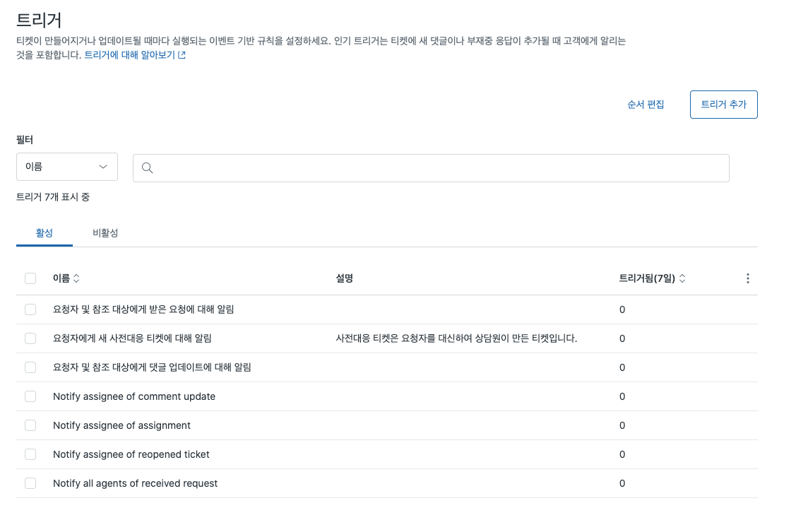Image resolution: width=796 pixels, height=532 pixels.
Task: Toggle the select-all header checkbox
Action: 30,278
